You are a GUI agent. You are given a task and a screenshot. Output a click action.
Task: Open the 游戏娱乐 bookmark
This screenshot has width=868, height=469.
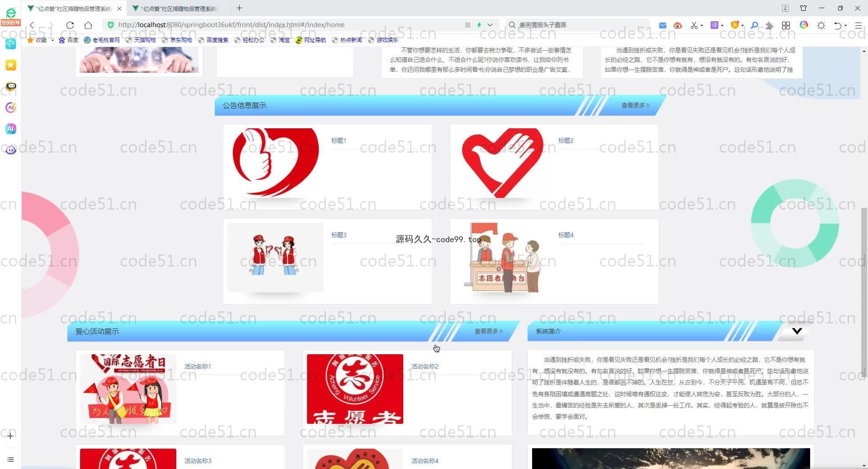coord(383,40)
